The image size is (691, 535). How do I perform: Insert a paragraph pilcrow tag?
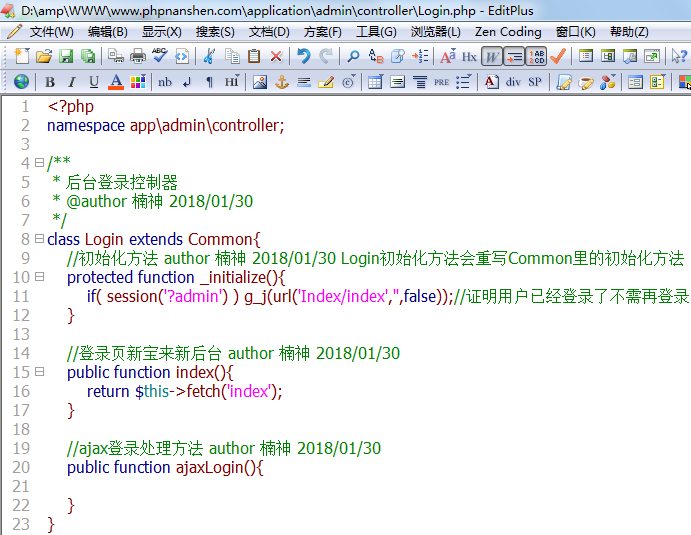[209, 82]
